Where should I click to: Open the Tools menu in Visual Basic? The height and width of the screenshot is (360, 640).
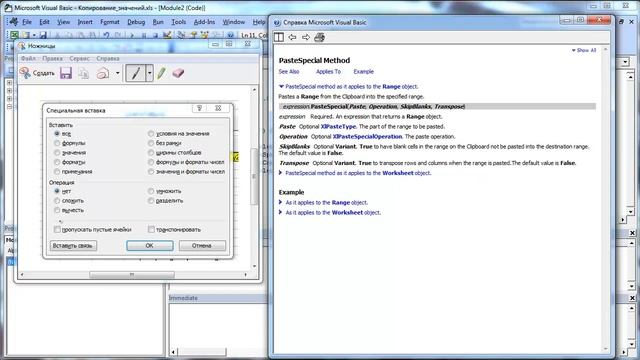(x=178, y=22)
